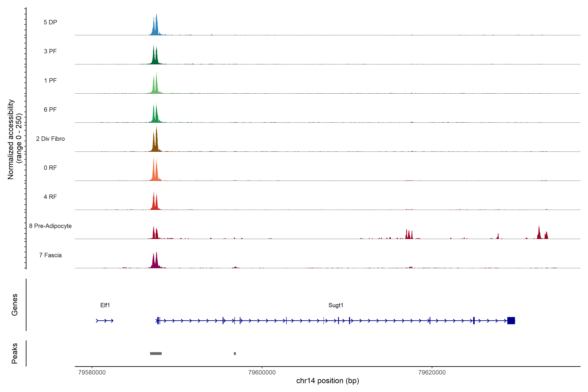Click the 6 PF track label
This screenshot has width=588, height=392.
(x=50, y=109)
